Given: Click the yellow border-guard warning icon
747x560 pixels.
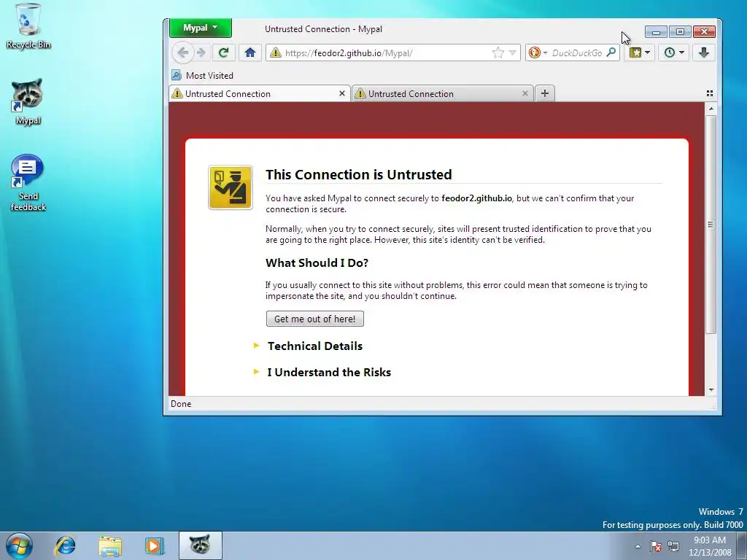Looking at the screenshot, I should [x=231, y=187].
